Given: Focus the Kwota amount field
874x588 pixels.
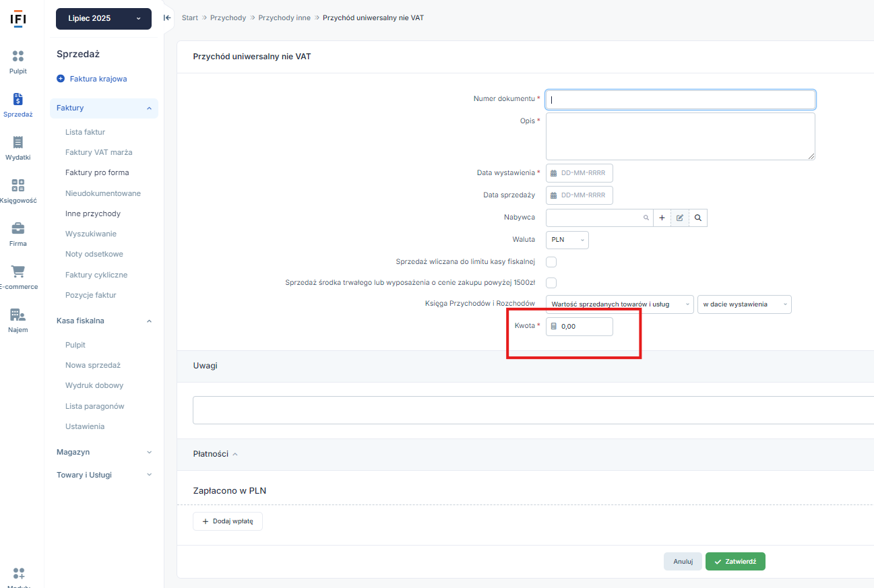Looking at the screenshot, I should coord(580,327).
